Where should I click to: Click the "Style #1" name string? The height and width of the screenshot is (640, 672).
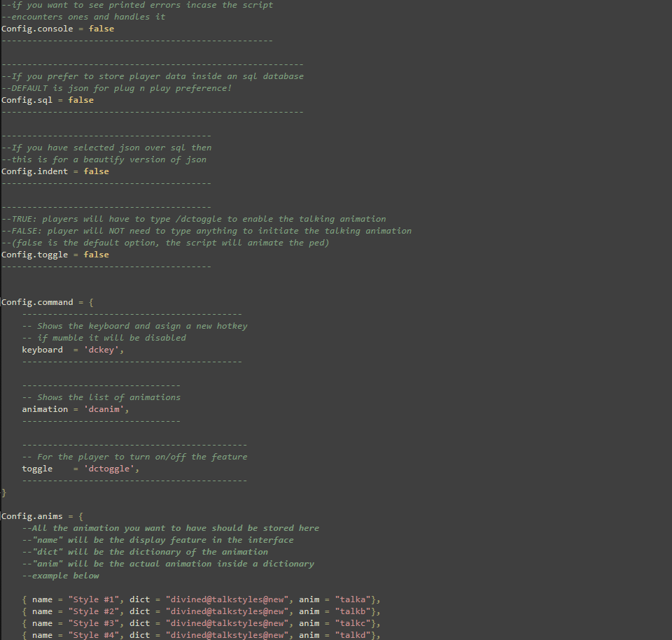(x=93, y=599)
